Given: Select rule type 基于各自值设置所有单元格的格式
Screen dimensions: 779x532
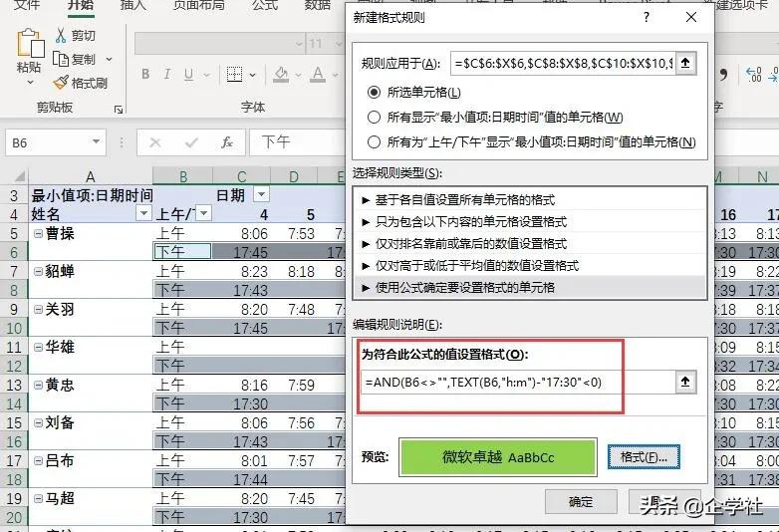Looking at the screenshot, I should 530,200.
